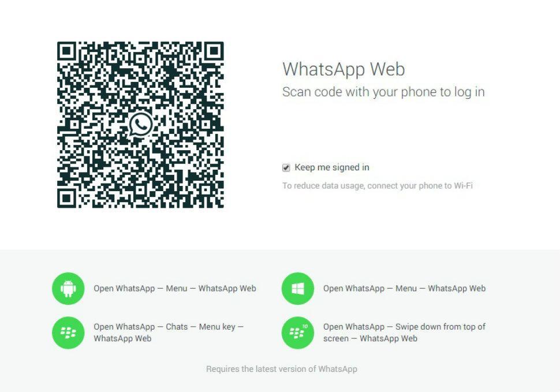This screenshot has width=560, height=392.
Task: Click the Windows Phone logo icon
Action: click(298, 289)
